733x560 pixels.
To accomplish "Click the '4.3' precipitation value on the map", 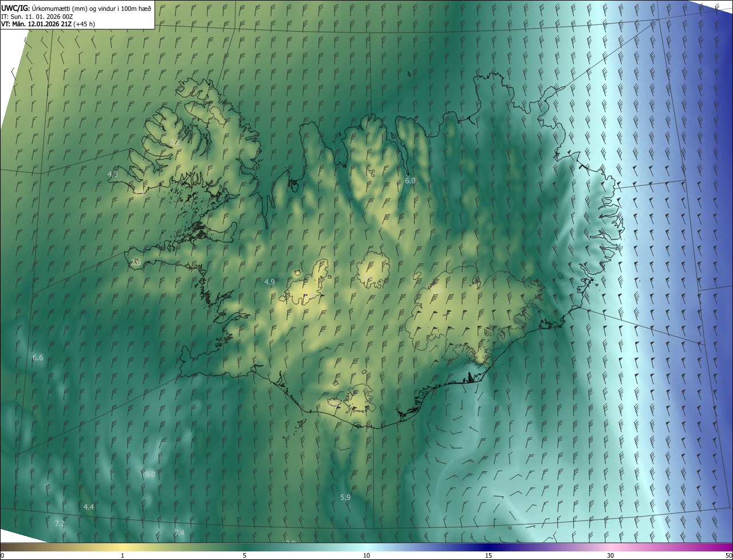I will [113, 173].
